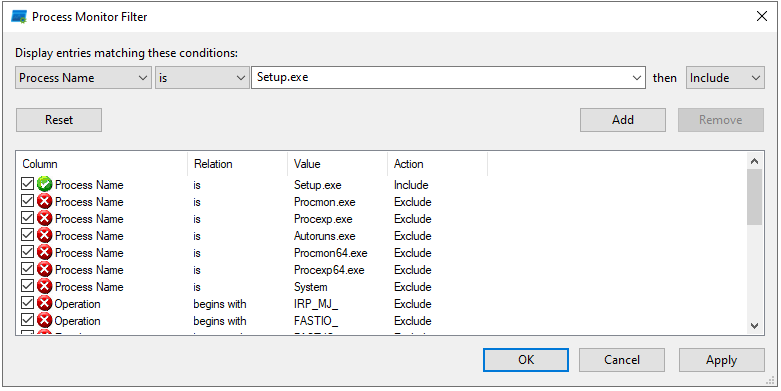Uncheck the Procmon64.exe exclude filter checkbox
The image size is (781, 391).
click(x=28, y=252)
